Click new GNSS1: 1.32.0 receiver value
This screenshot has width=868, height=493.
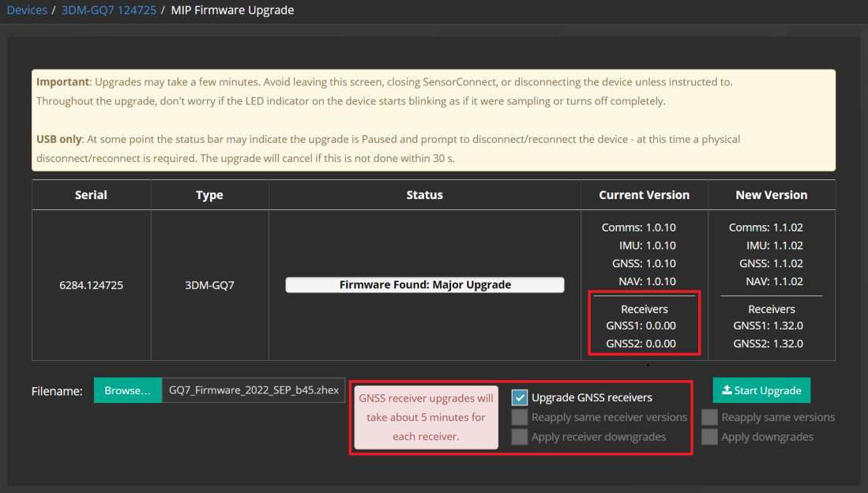click(768, 326)
